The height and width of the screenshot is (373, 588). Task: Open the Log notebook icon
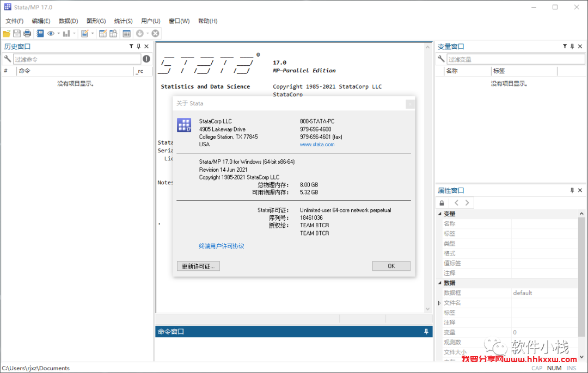[x=40, y=33]
